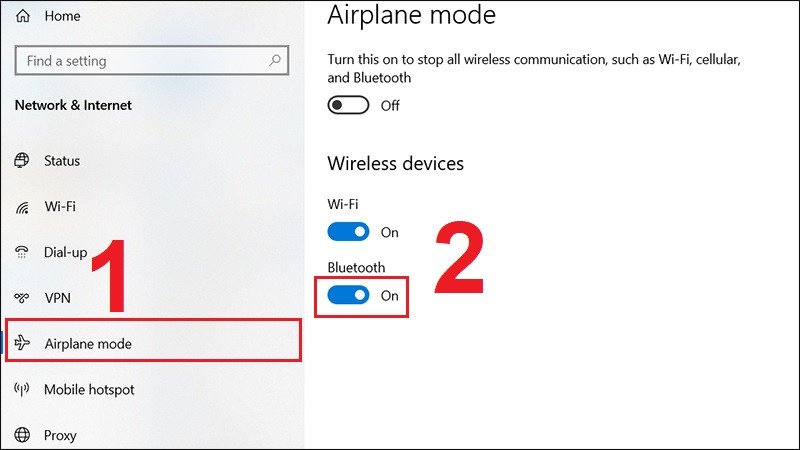Click the Airplane mode plane icon
The height and width of the screenshot is (450, 800).
pos(22,344)
